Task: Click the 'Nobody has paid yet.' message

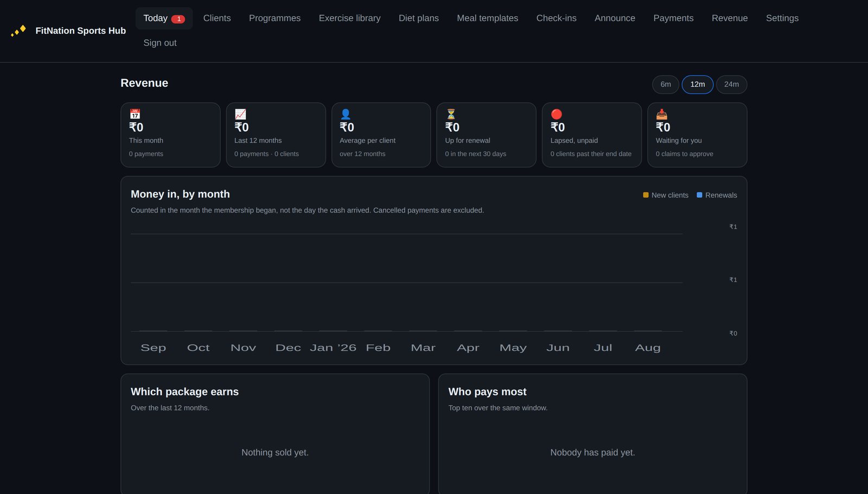Action: click(592, 453)
